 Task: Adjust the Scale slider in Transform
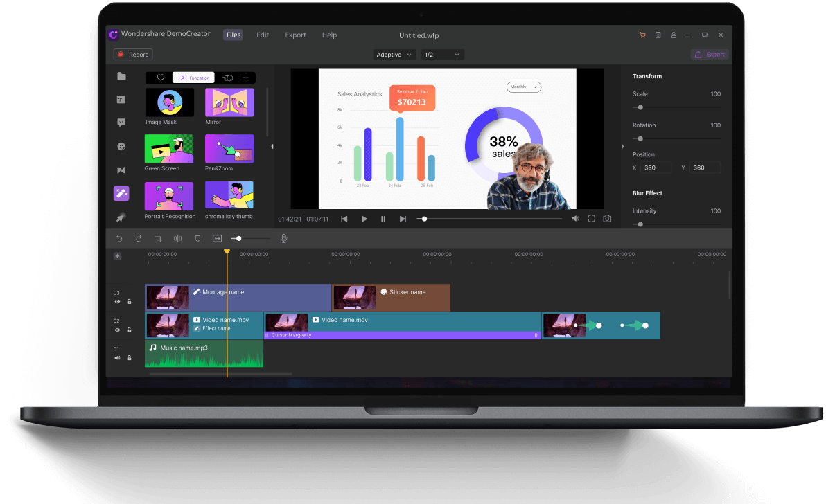click(640, 107)
